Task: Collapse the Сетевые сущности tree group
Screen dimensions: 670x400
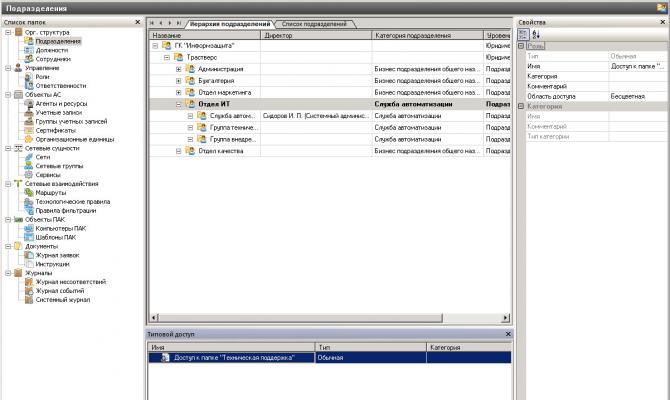Action: click(8, 148)
